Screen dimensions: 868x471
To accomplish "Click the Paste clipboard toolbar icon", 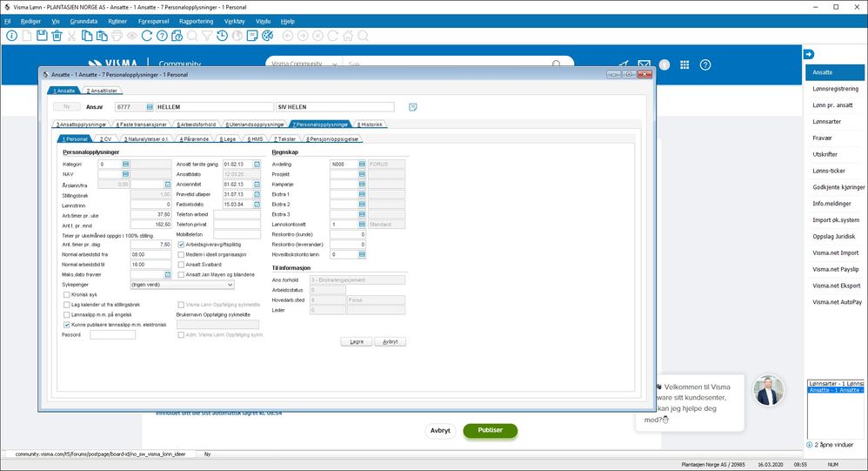I will (102, 36).
